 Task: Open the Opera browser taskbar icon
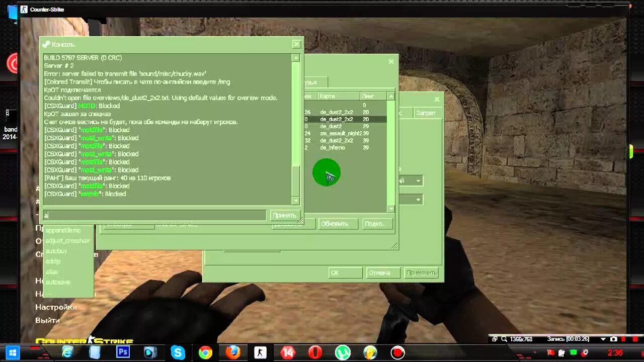point(315,352)
